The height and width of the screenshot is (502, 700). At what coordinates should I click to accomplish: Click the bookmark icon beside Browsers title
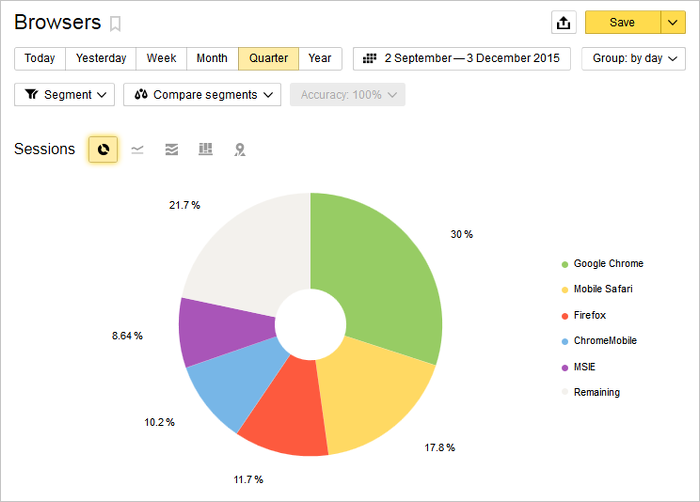click(x=116, y=23)
